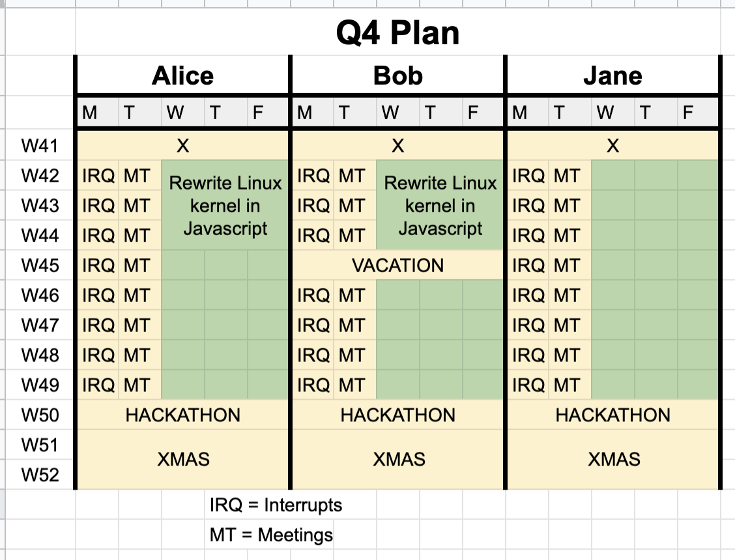Click Jane's MT cell in row W49

[x=567, y=385]
